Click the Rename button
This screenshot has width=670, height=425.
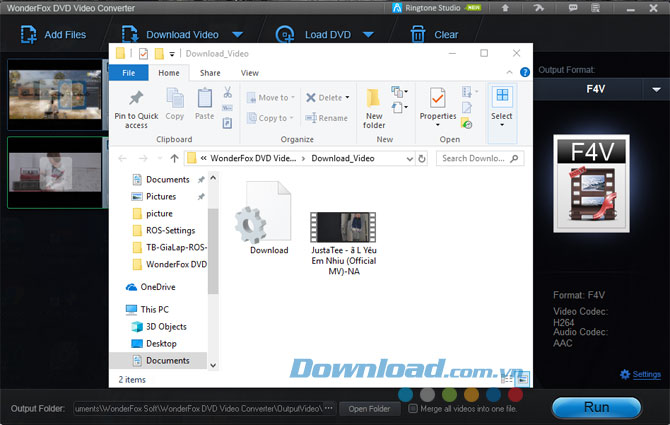326,118
